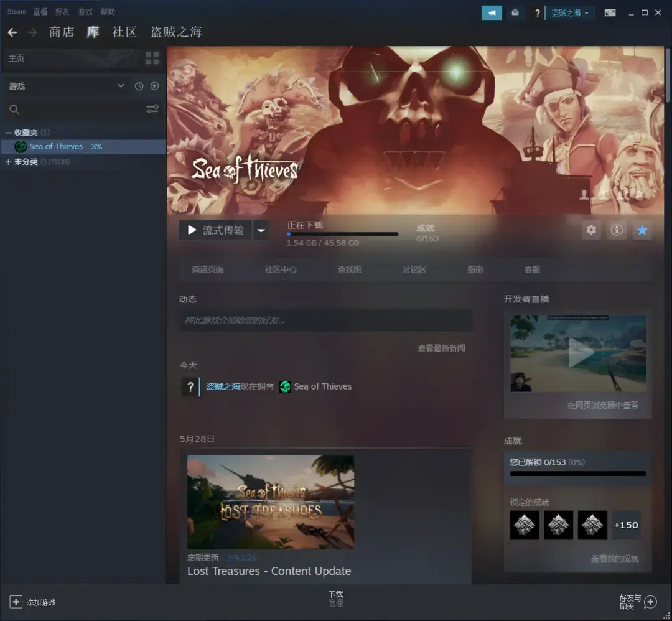Select Sea of Thieves - 3% in library list
This screenshot has width=672, height=621.
(83, 147)
